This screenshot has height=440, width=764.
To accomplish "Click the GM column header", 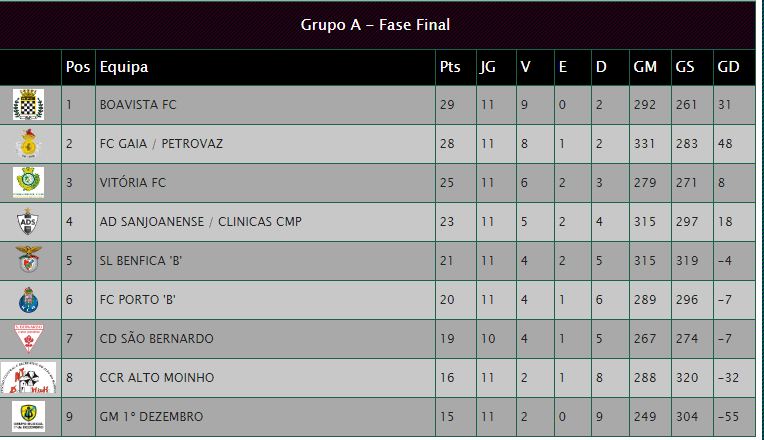I will click(645, 67).
